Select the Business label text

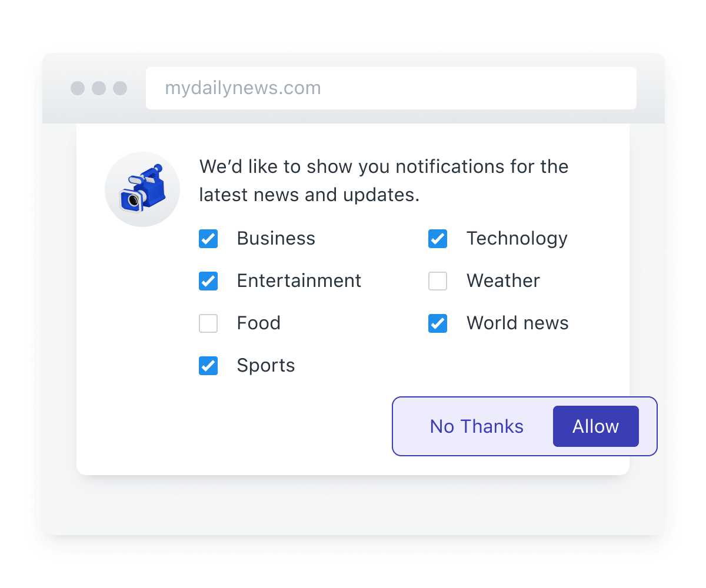click(275, 239)
